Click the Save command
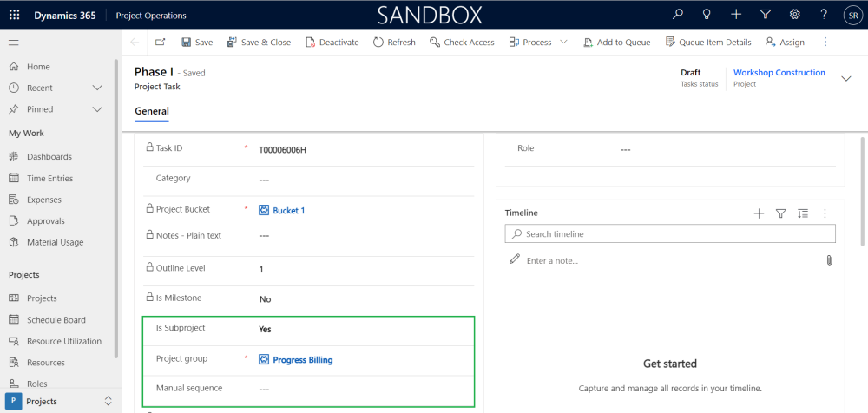This screenshot has width=868, height=413. 197,42
